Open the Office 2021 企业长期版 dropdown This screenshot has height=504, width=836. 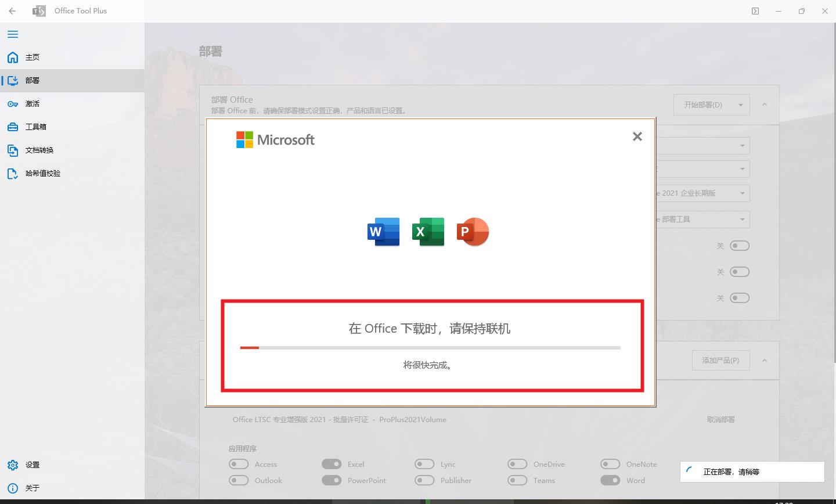[741, 193]
